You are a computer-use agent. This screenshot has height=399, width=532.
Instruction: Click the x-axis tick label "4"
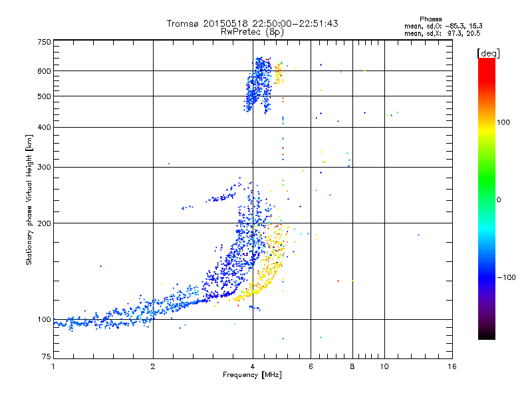coord(253,366)
